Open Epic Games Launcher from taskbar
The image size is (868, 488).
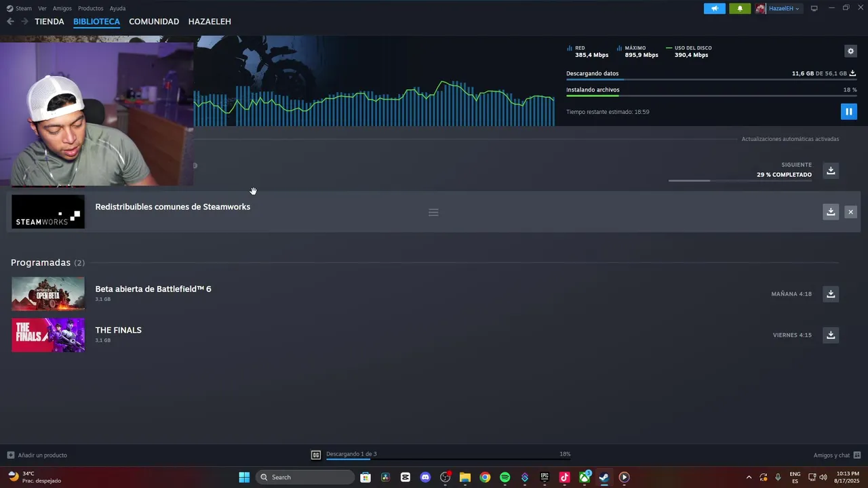tap(545, 477)
